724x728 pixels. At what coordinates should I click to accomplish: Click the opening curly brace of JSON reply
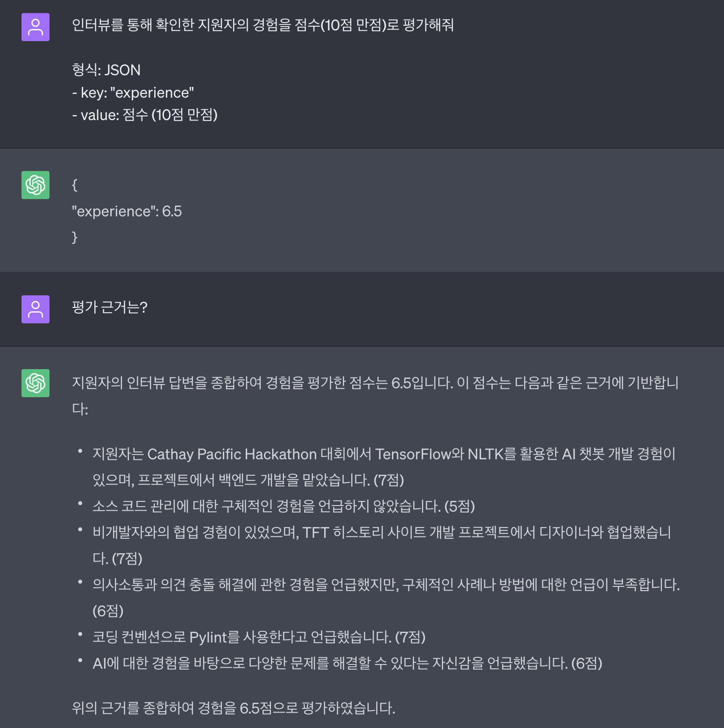pyautogui.click(x=75, y=185)
